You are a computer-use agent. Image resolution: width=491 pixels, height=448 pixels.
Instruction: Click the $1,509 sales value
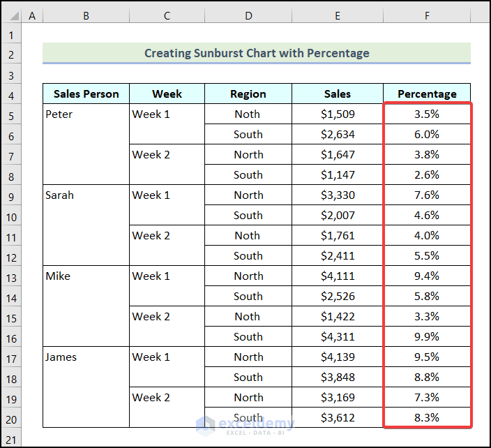[338, 114]
